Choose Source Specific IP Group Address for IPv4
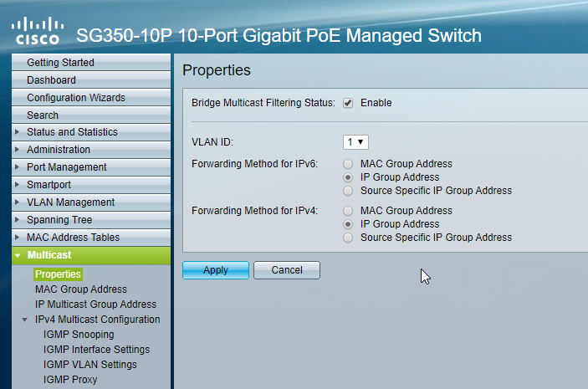 [348, 238]
